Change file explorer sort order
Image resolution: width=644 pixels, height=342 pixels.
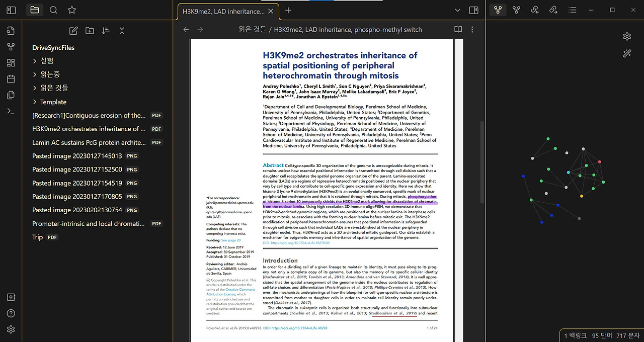(x=106, y=31)
